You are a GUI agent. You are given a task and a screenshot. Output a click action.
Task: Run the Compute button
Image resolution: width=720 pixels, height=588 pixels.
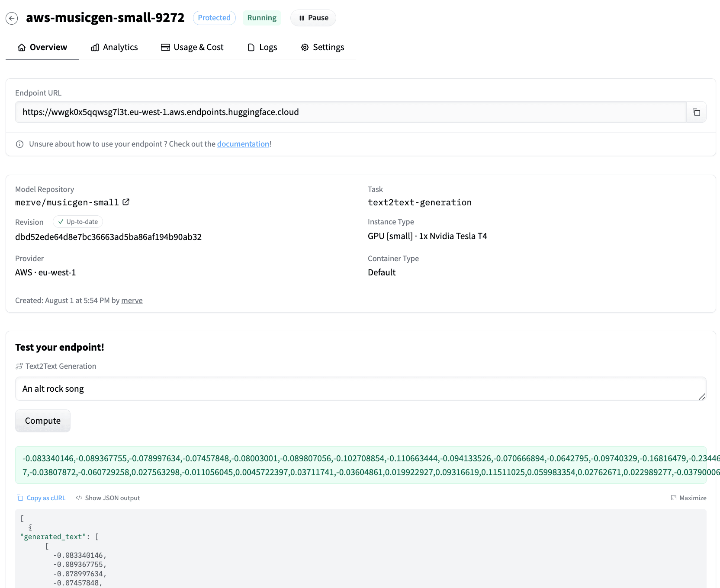43,421
